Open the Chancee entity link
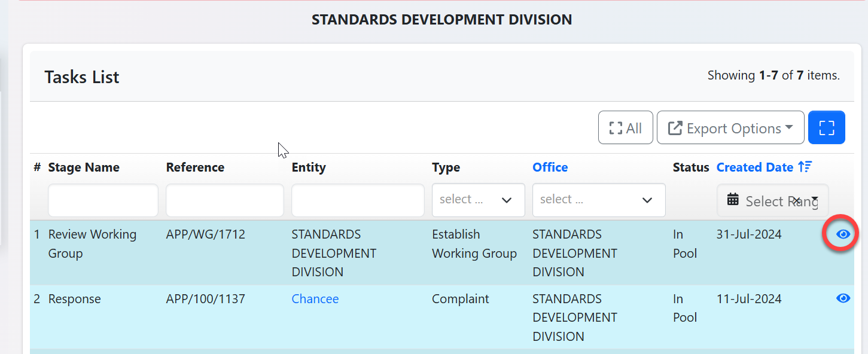This screenshot has width=868, height=354. coord(315,299)
